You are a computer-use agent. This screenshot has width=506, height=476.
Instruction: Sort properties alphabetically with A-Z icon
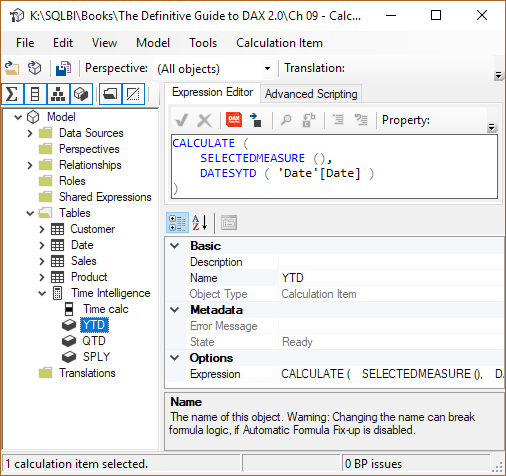click(200, 222)
